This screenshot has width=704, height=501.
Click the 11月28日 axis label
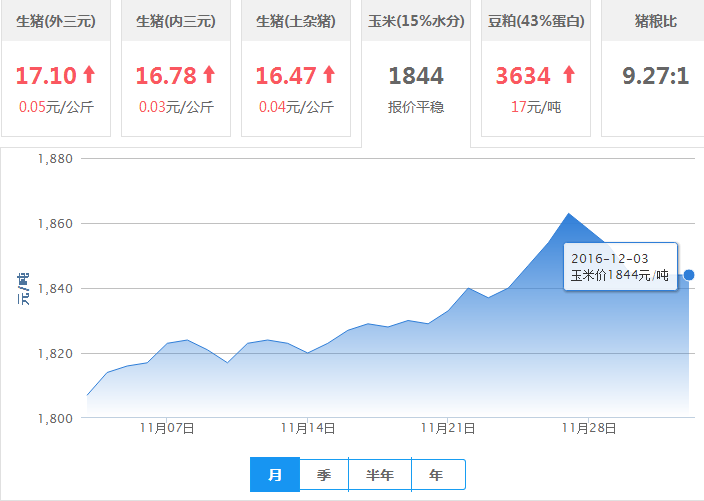tap(589, 428)
